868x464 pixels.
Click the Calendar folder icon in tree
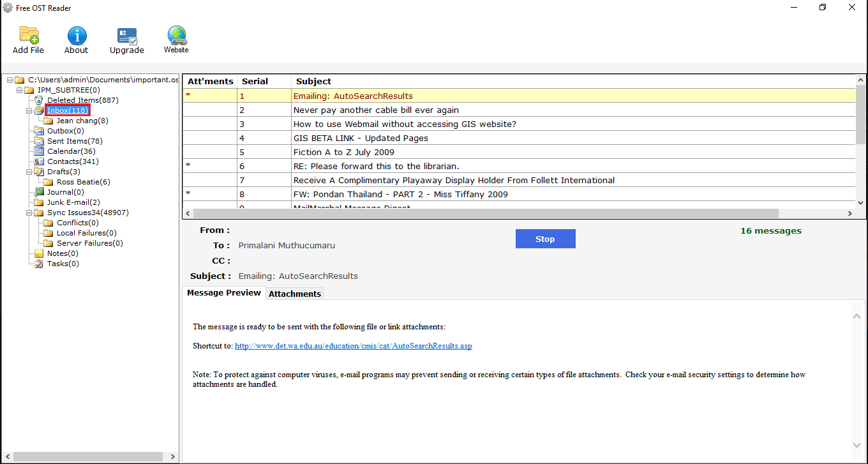(x=39, y=151)
